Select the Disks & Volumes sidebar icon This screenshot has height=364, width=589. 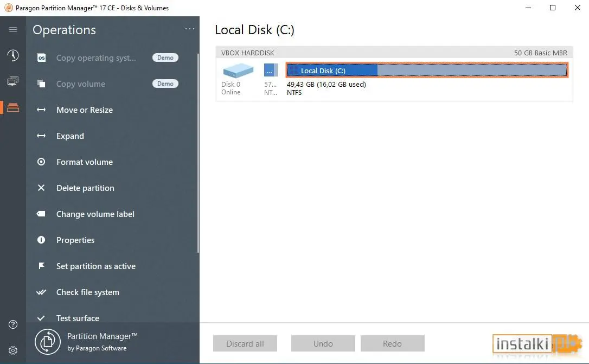[13, 107]
